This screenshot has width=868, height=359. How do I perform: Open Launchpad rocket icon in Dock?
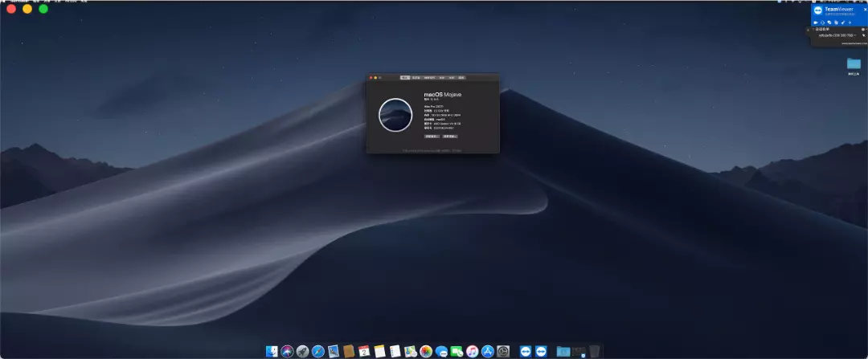(x=302, y=351)
